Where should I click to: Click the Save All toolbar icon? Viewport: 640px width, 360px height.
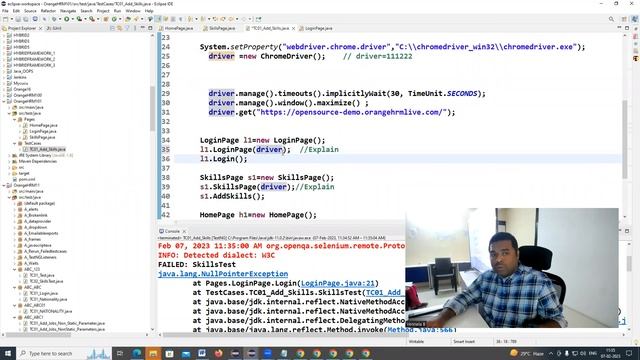click(x=25, y=19)
